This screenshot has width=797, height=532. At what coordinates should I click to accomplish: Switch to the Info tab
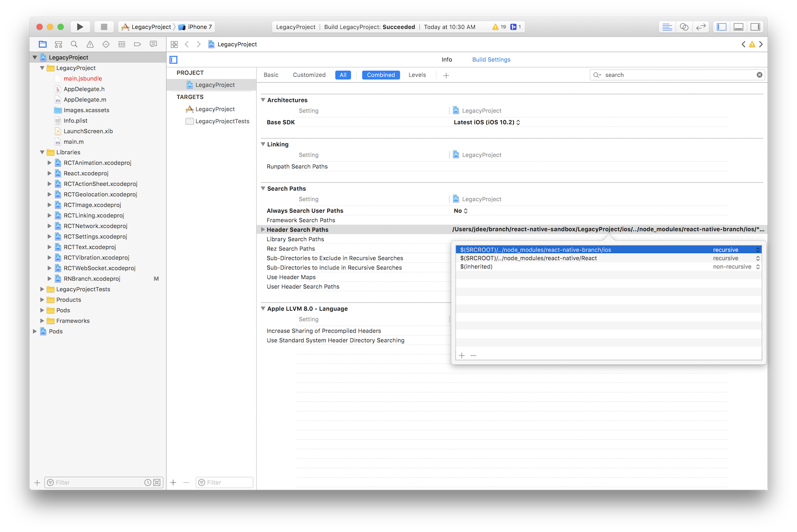[446, 60]
